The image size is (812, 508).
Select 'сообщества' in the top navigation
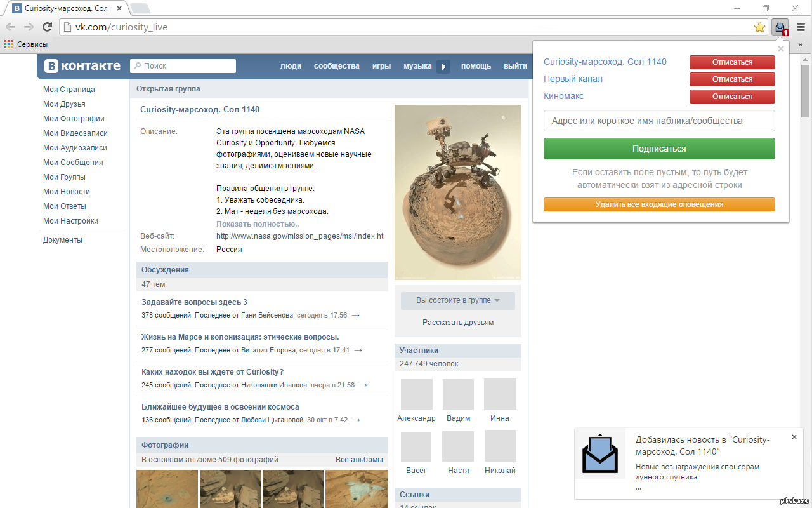pyautogui.click(x=336, y=66)
